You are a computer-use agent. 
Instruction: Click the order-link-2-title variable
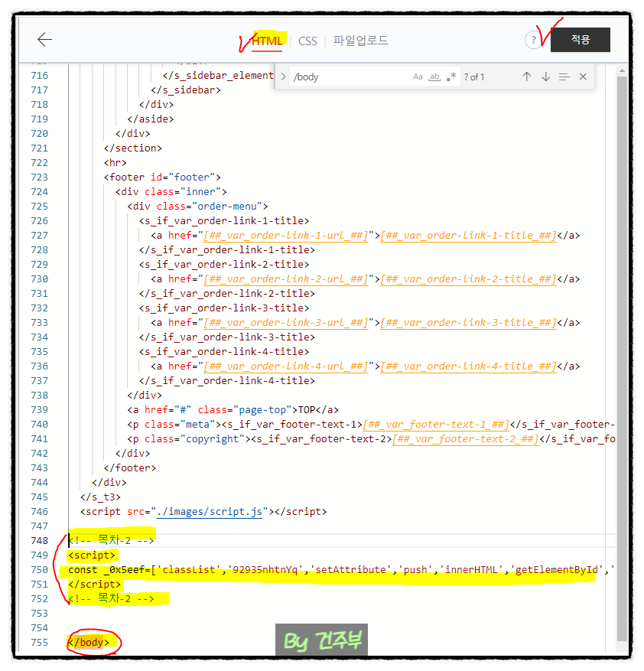click(x=469, y=279)
